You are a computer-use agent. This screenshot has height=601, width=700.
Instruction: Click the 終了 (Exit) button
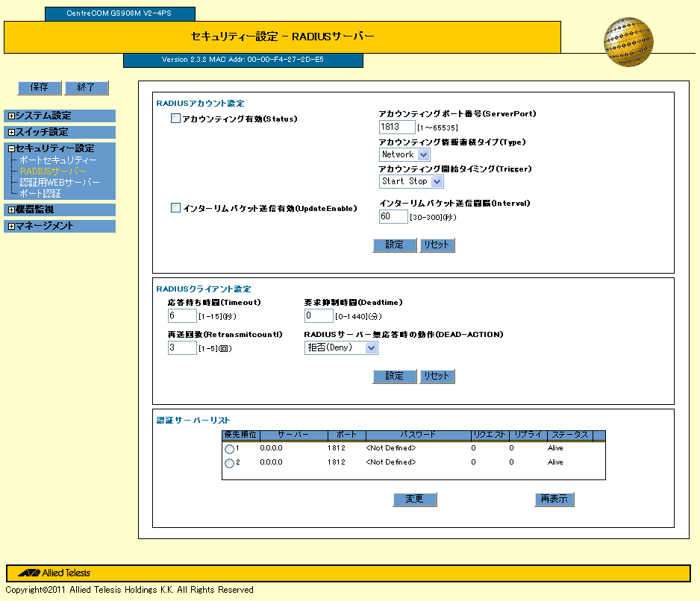click(x=87, y=87)
